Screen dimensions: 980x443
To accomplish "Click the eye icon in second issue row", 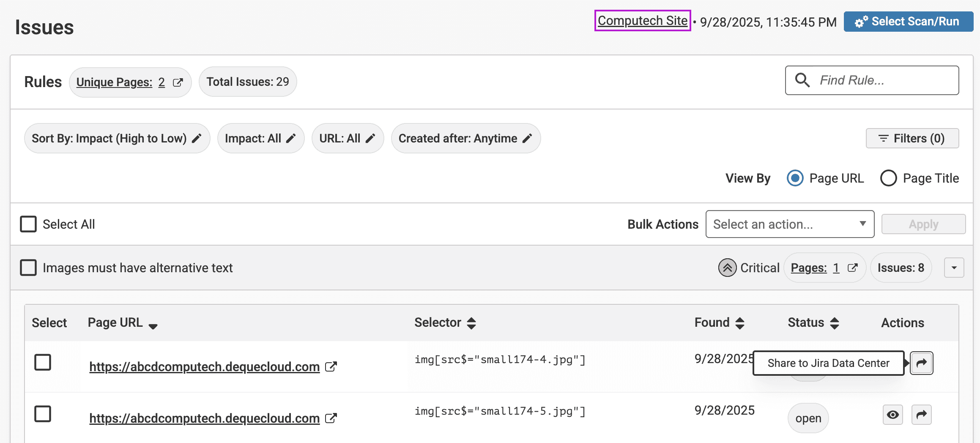I will point(892,415).
